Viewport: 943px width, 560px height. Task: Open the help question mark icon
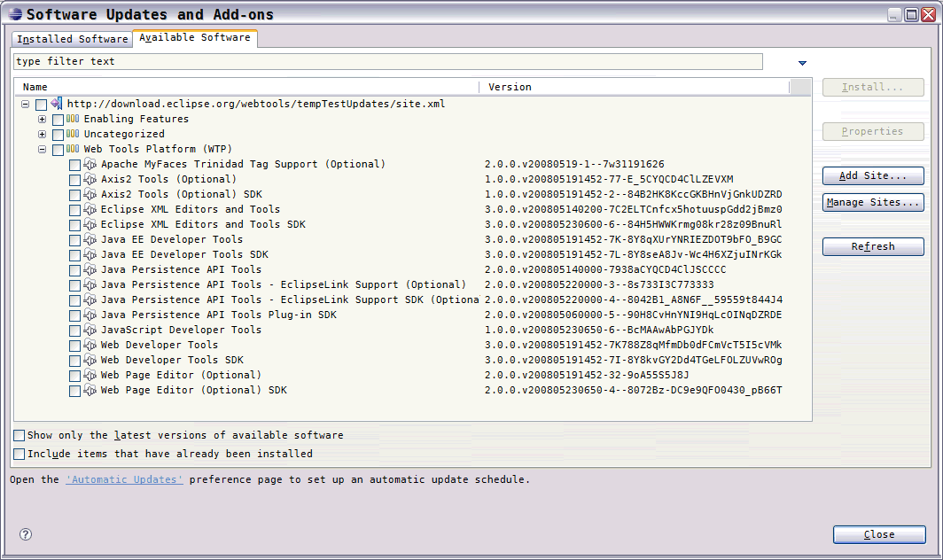[x=26, y=534]
